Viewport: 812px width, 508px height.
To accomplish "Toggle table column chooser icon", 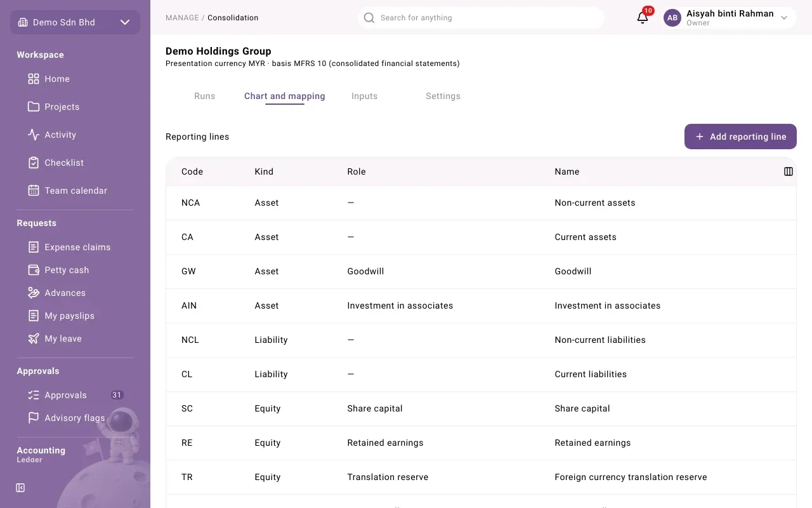I will tap(789, 171).
